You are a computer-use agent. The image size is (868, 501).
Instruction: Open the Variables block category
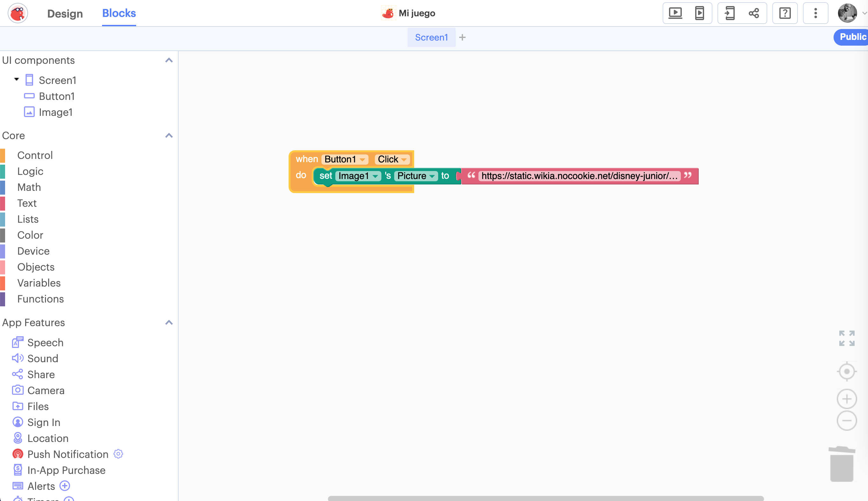coord(39,283)
